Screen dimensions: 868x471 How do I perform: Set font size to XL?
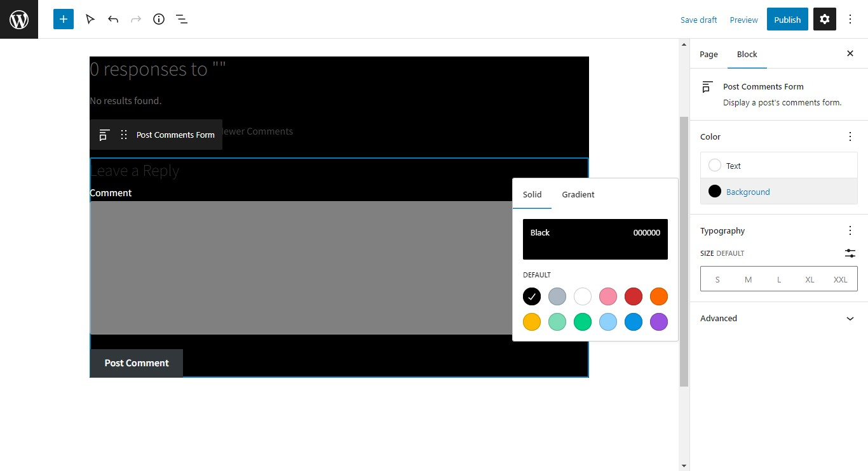pos(810,279)
